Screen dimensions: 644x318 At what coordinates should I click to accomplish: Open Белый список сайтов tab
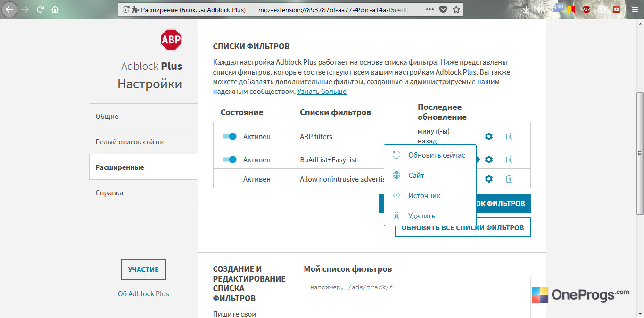143,142
